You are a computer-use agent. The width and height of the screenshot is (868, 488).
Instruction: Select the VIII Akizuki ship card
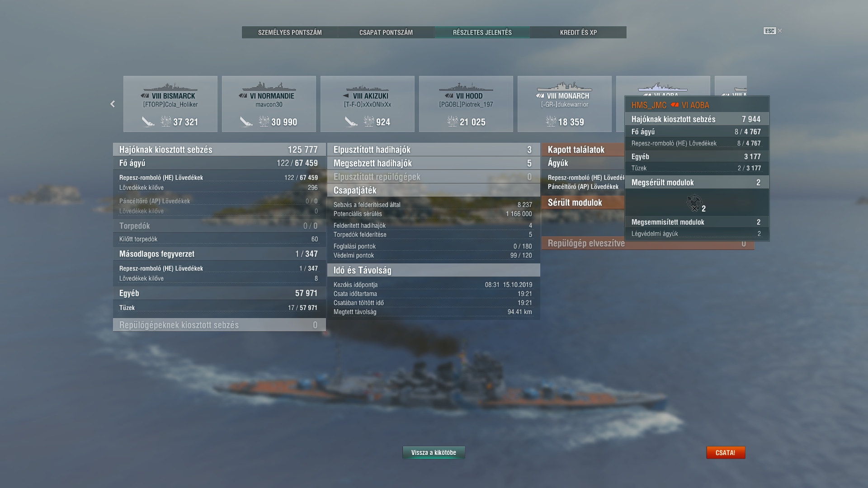(368, 104)
